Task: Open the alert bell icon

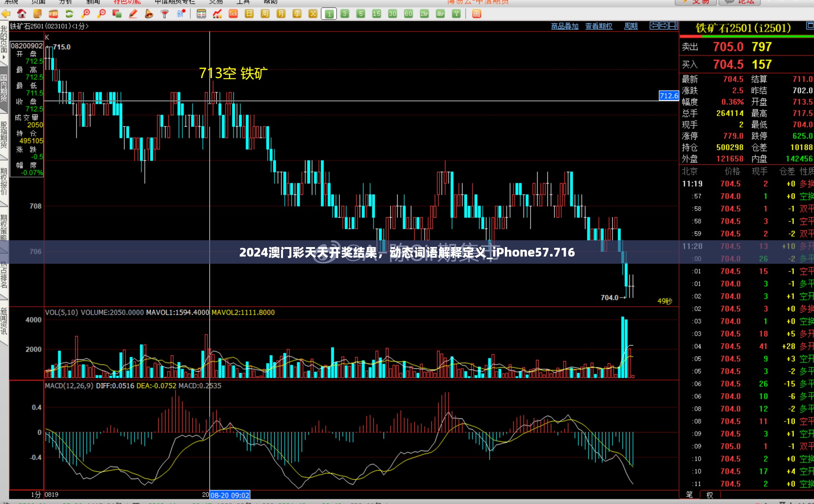Action: click(x=149, y=14)
